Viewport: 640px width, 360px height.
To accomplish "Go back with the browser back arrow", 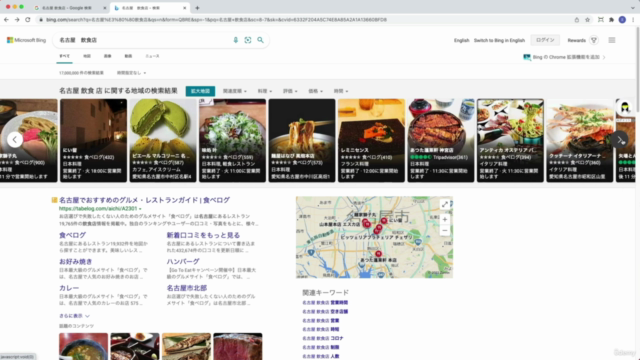I will tap(6, 19).
